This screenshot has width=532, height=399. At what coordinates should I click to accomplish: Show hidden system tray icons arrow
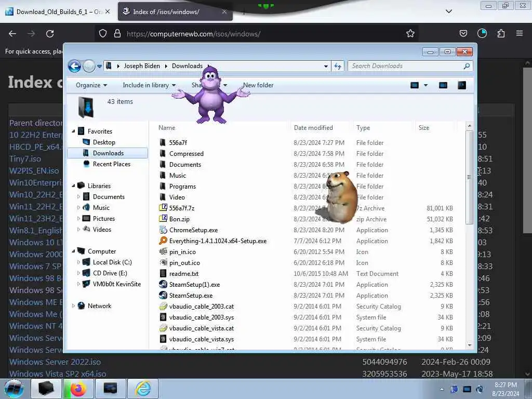(442, 389)
